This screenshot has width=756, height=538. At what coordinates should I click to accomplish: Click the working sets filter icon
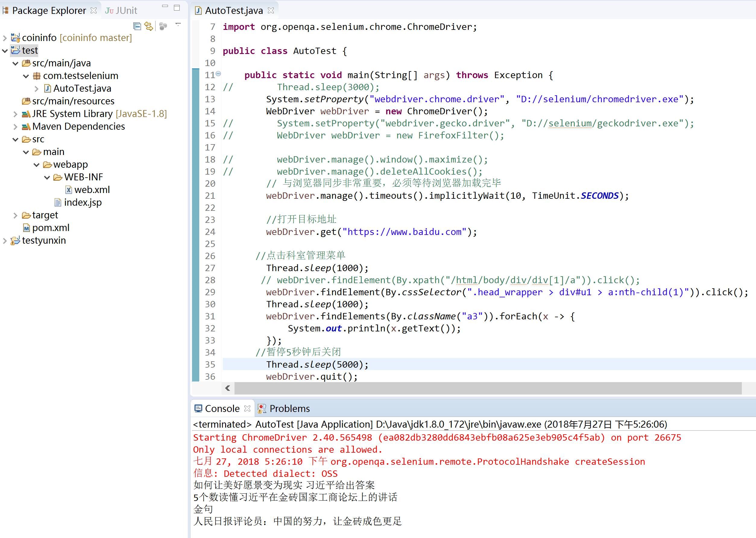pyautogui.click(x=163, y=26)
